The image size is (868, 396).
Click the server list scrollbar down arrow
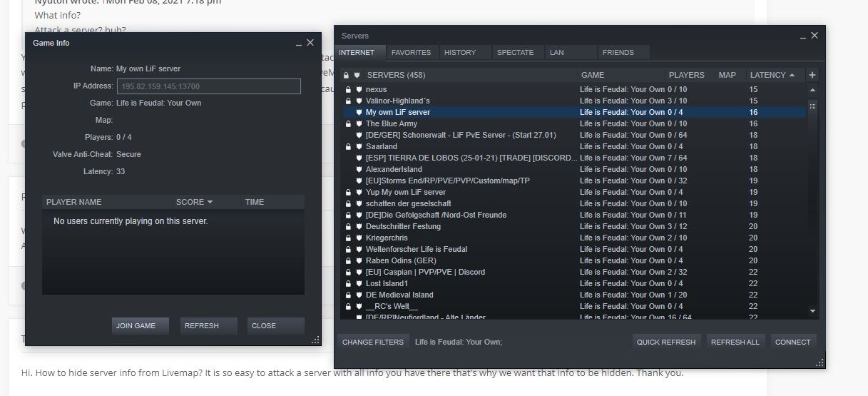click(812, 311)
